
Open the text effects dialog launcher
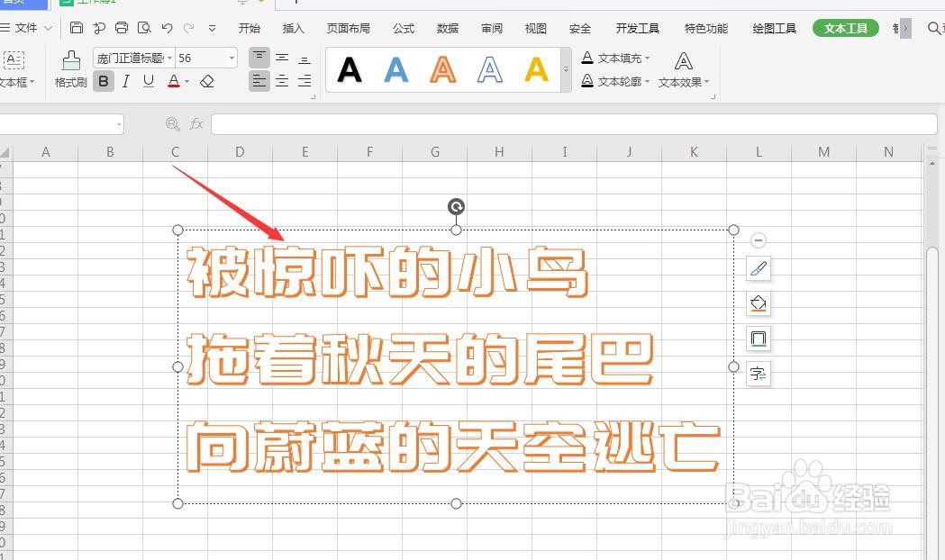[x=713, y=97]
